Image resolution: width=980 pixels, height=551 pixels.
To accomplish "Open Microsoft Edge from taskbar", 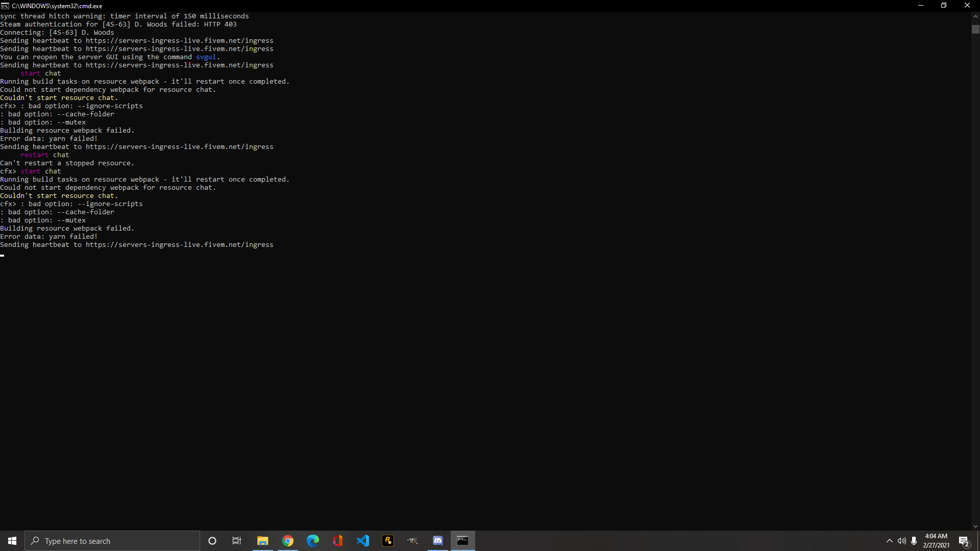I will [x=313, y=541].
